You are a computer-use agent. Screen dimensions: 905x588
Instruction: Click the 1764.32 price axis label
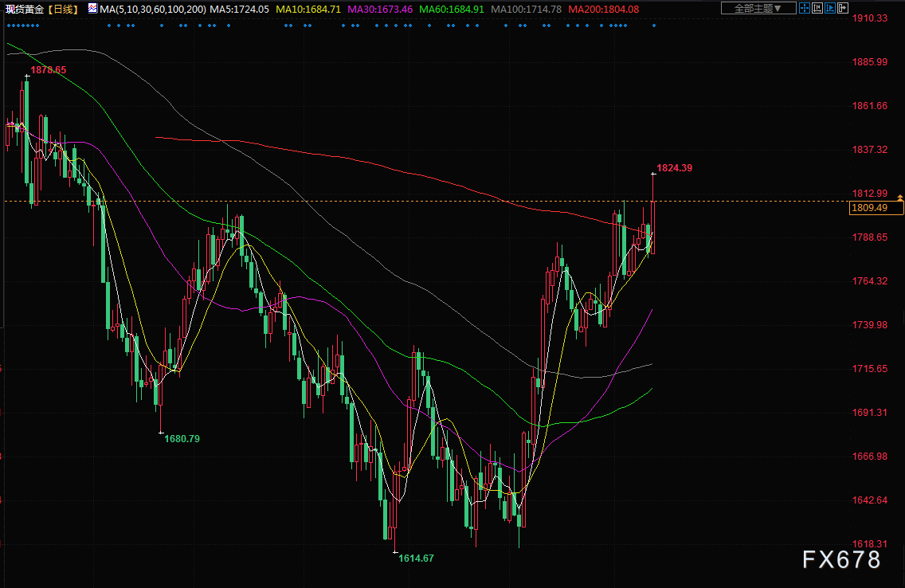(x=870, y=281)
